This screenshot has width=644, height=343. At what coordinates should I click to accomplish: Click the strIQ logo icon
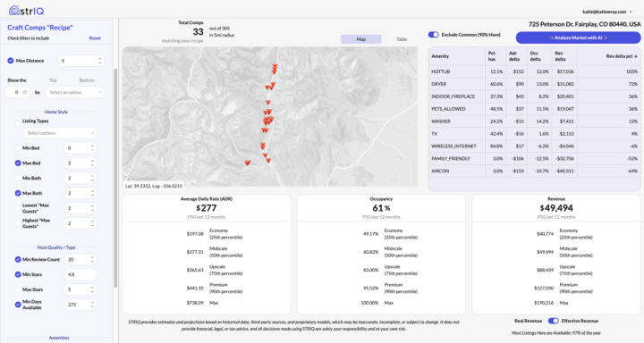pyautogui.click(x=13, y=10)
